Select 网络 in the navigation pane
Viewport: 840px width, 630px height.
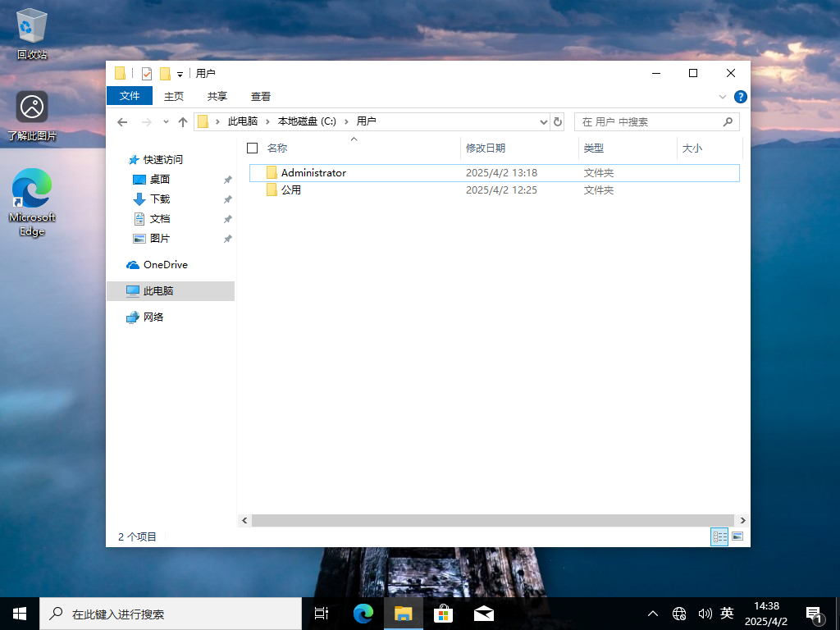click(153, 317)
